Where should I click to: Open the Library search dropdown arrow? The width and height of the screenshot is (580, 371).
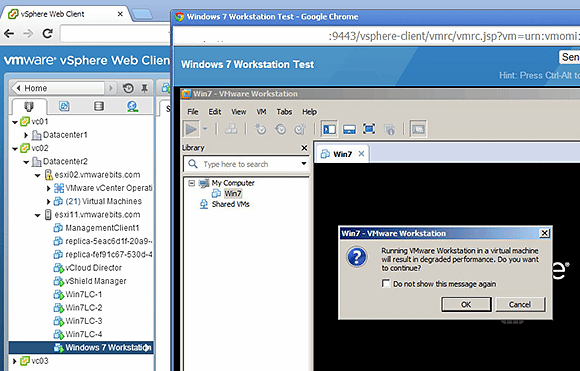[304, 163]
